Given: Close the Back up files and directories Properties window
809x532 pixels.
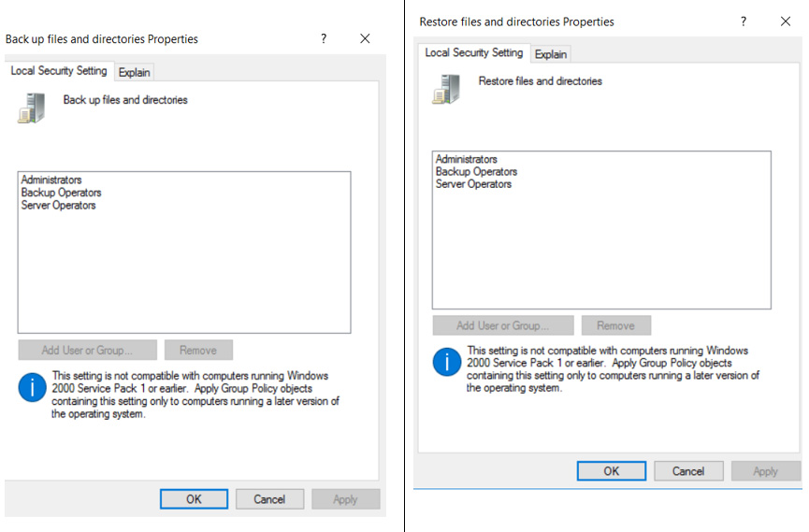Looking at the screenshot, I should coord(365,38).
